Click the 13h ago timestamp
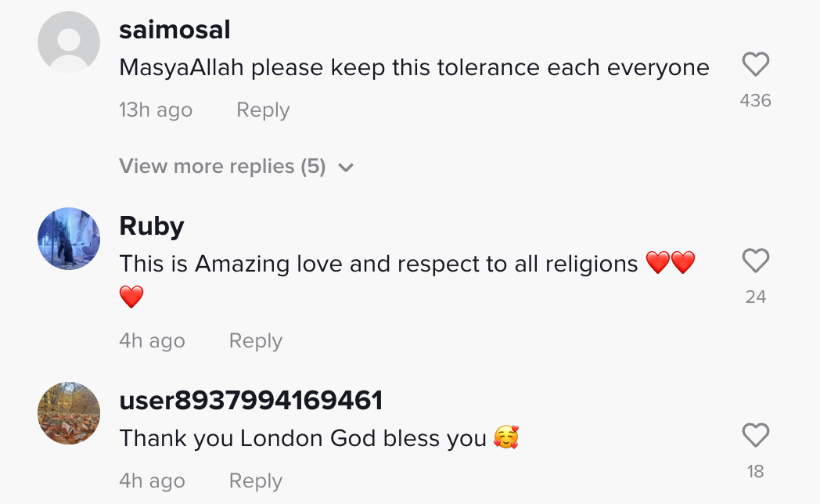The image size is (820, 504). [156, 110]
